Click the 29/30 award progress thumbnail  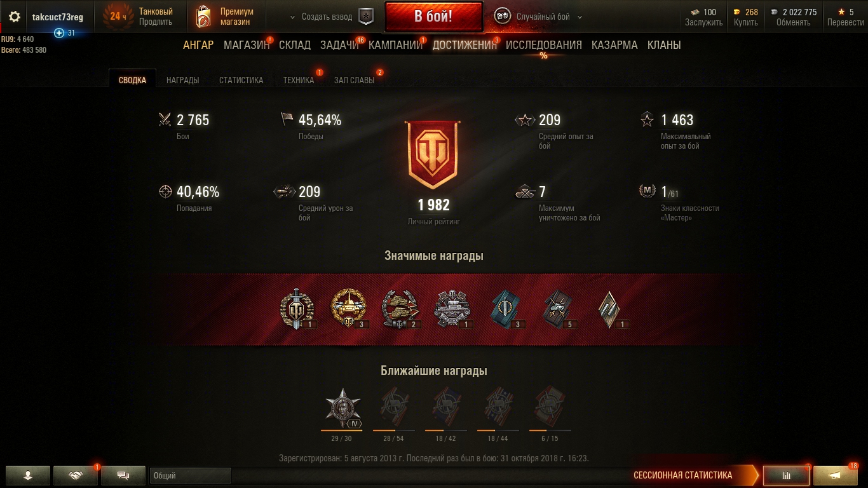[x=343, y=409]
